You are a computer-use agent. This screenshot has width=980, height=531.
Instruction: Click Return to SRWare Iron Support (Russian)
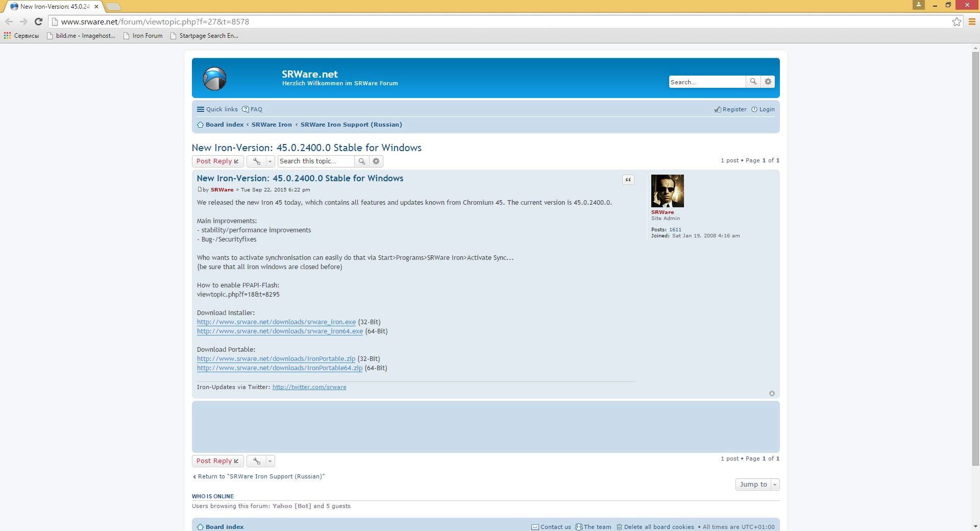(259, 476)
